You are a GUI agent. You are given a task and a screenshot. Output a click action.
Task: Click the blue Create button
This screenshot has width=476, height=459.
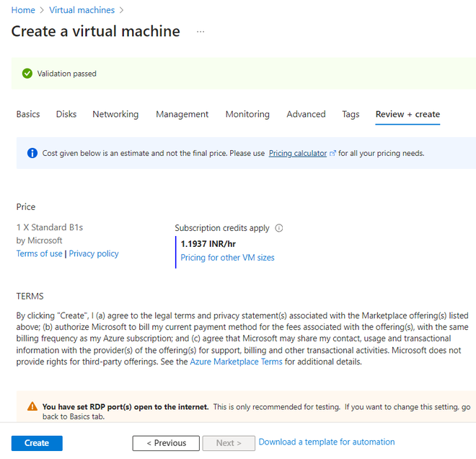click(37, 443)
